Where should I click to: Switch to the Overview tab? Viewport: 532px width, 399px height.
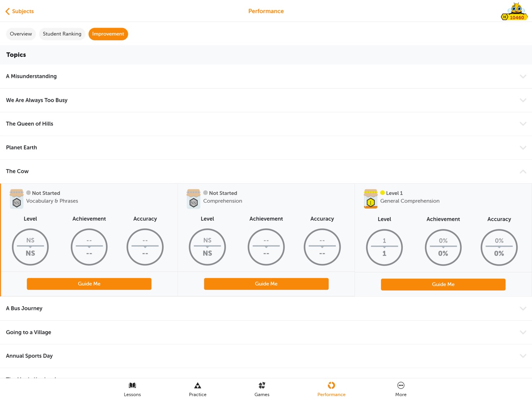point(21,34)
